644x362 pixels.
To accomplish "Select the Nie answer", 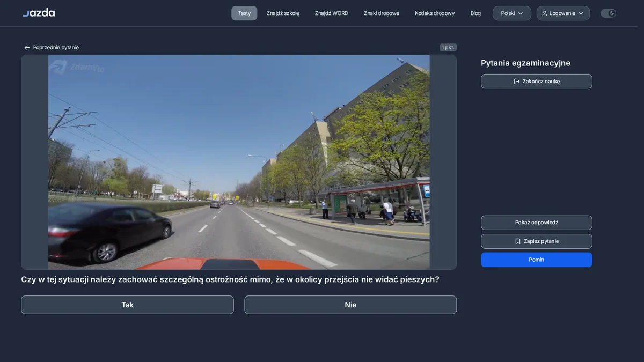I will click(350, 305).
